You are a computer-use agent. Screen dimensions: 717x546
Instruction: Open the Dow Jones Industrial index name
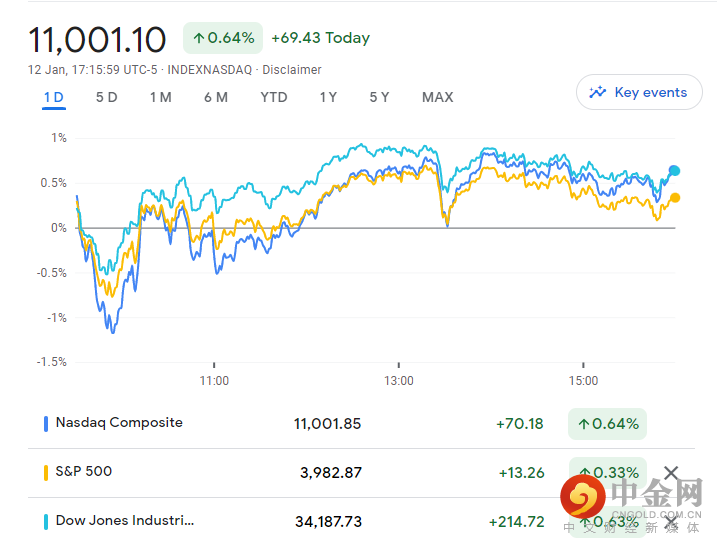pos(125,521)
